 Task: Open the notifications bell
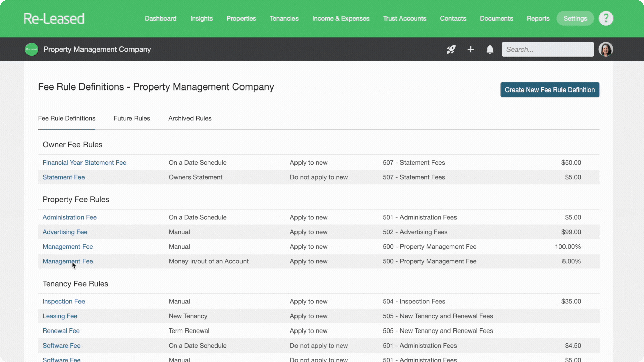point(490,49)
